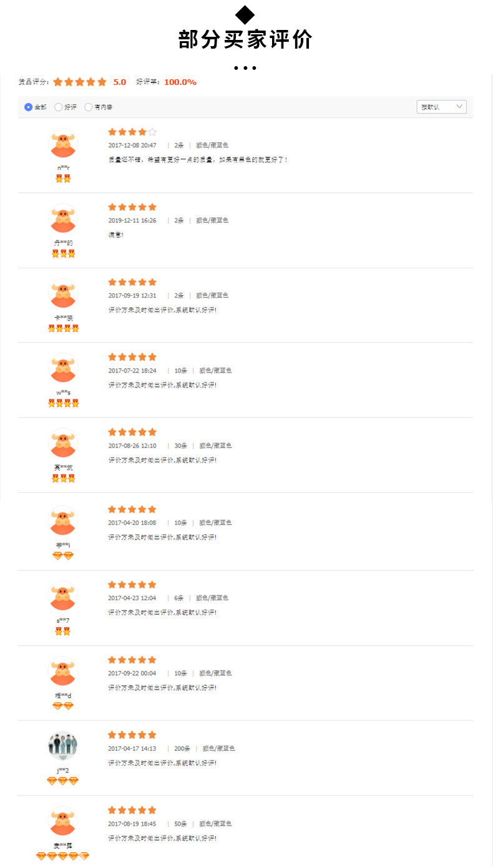493x868 pixels.
Task: Click the avatar of user n**r
Action: 62,143
